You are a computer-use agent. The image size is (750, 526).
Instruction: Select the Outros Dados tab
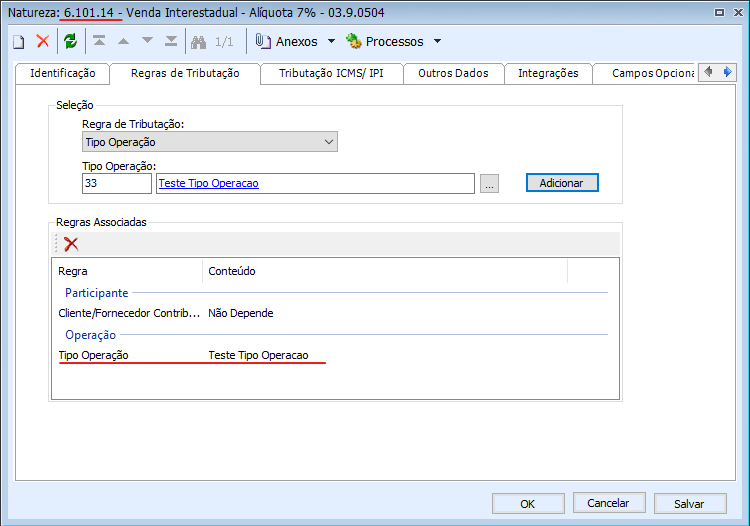coord(453,73)
